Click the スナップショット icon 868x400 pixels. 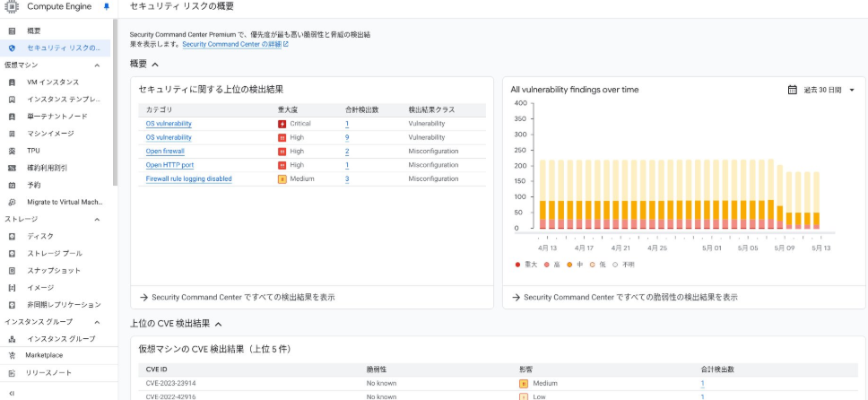click(x=13, y=271)
